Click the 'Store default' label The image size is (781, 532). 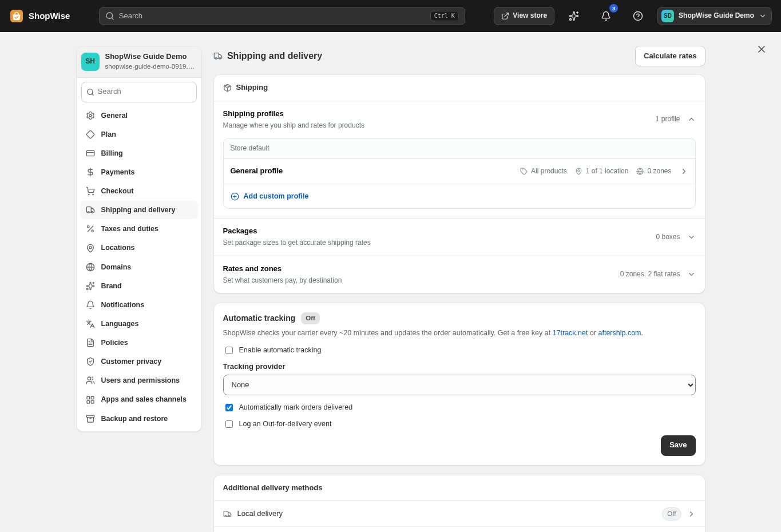[x=249, y=148]
